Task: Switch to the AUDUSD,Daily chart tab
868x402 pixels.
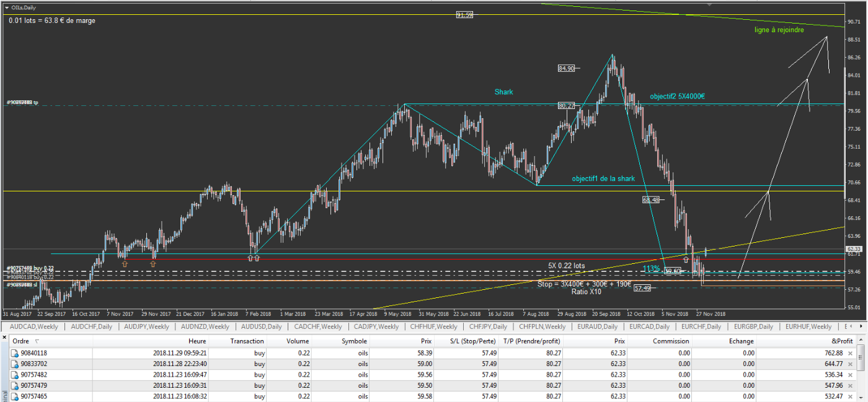Action: tap(262, 326)
